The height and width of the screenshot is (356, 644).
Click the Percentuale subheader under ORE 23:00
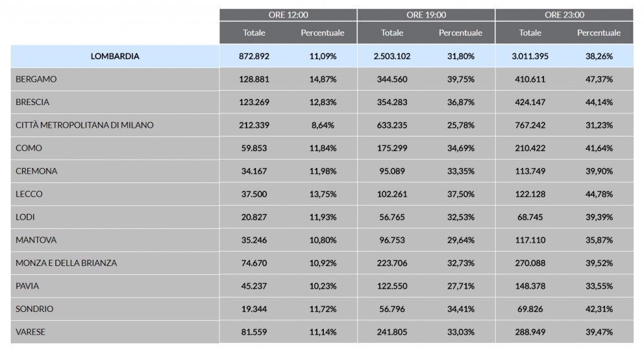click(x=599, y=33)
